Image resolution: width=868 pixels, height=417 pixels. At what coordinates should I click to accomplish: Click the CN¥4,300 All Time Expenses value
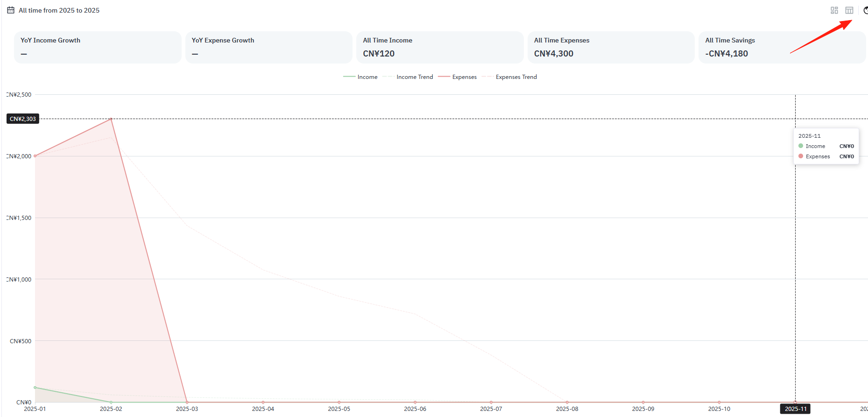(554, 54)
